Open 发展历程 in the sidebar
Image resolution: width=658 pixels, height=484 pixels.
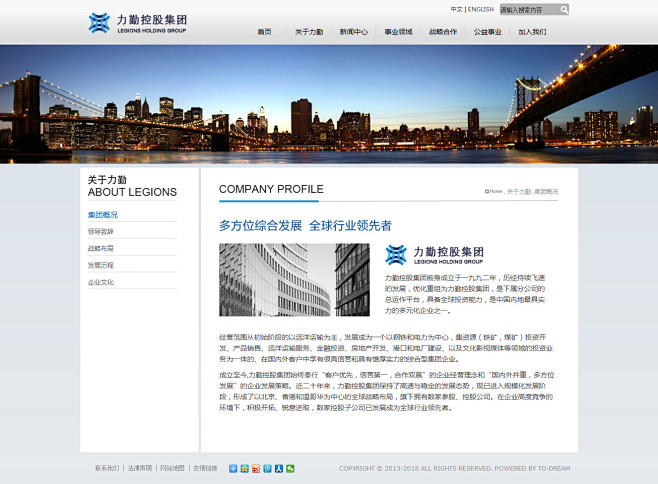[x=101, y=265]
